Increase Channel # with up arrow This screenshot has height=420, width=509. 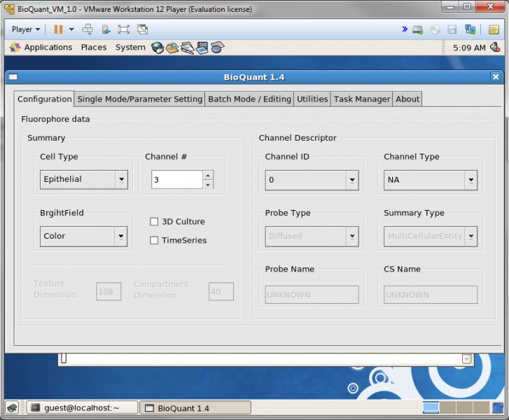[x=208, y=175]
